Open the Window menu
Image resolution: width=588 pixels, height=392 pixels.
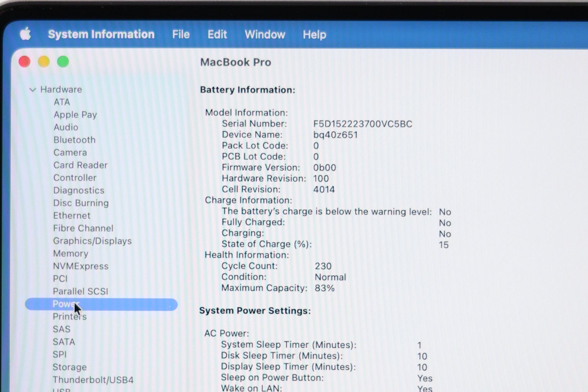(x=265, y=35)
